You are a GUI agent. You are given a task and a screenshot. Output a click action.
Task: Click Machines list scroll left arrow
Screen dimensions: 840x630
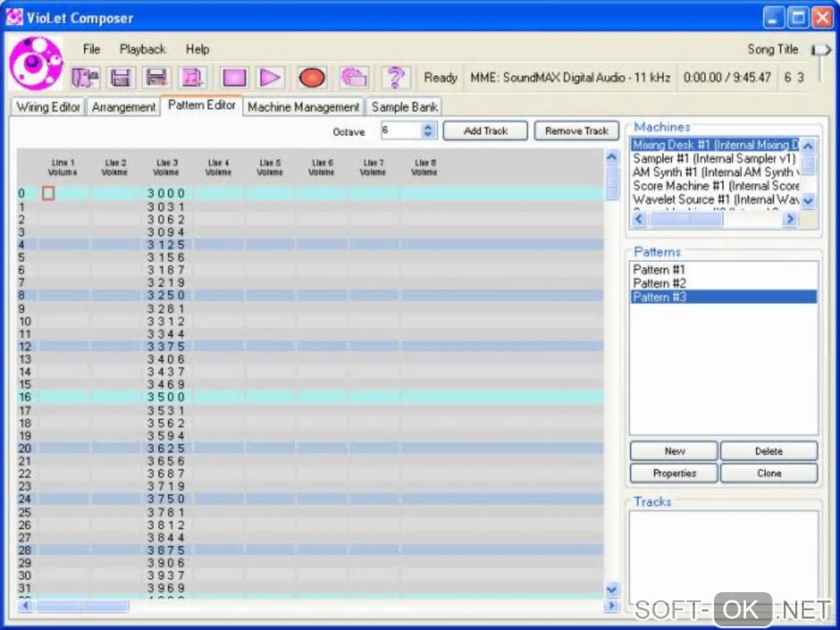click(638, 218)
